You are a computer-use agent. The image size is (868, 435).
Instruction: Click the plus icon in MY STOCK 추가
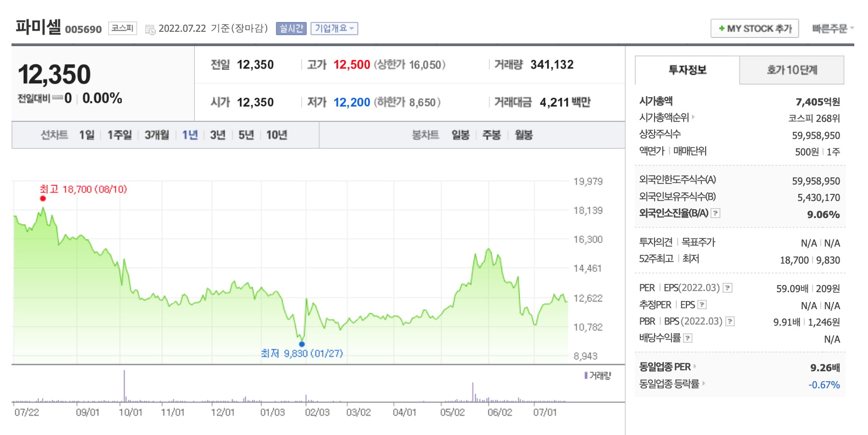pyautogui.click(x=722, y=29)
